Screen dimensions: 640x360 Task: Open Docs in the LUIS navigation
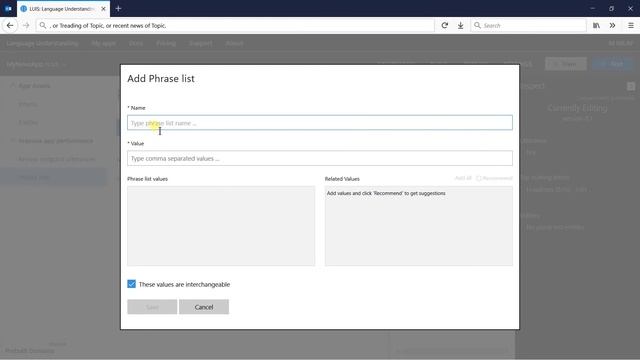[x=136, y=43]
